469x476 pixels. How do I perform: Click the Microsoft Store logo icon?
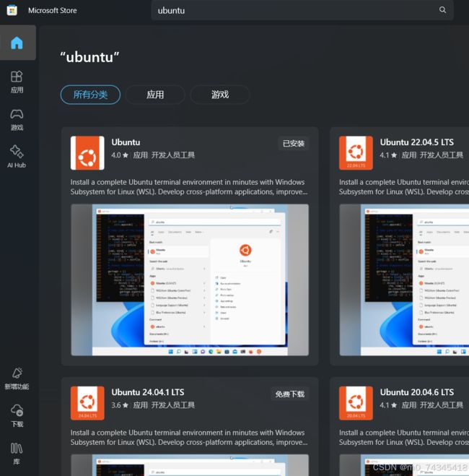click(12, 10)
